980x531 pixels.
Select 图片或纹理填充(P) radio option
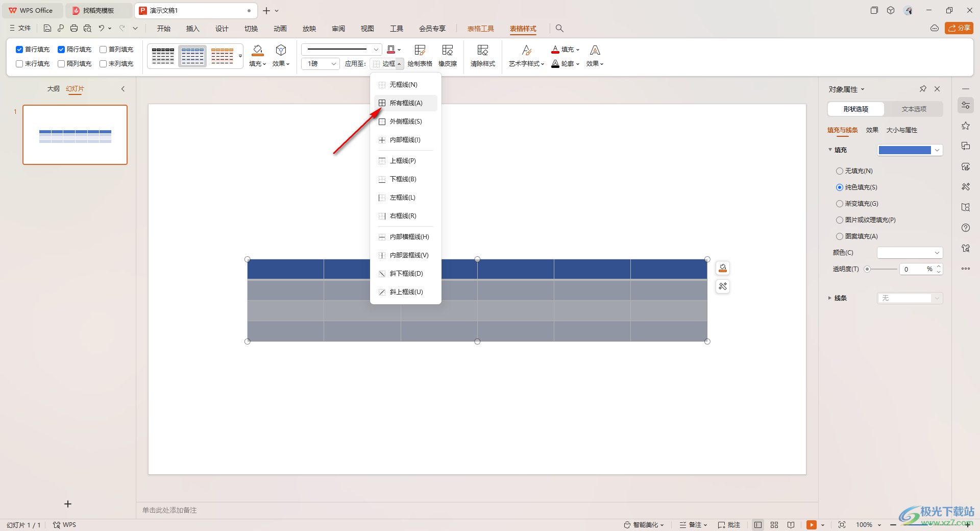point(840,220)
